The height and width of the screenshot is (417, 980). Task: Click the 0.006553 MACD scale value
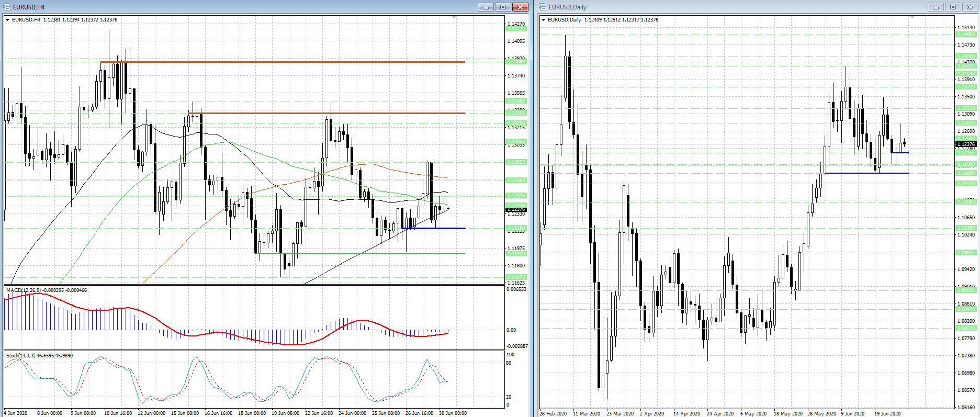pyautogui.click(x=517, y=289)
